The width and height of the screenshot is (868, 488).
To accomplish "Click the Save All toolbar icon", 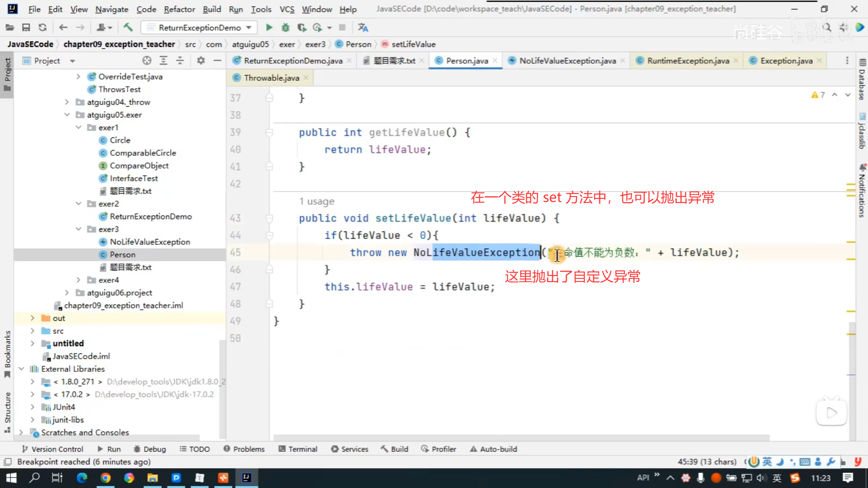I will coord(26,28).
